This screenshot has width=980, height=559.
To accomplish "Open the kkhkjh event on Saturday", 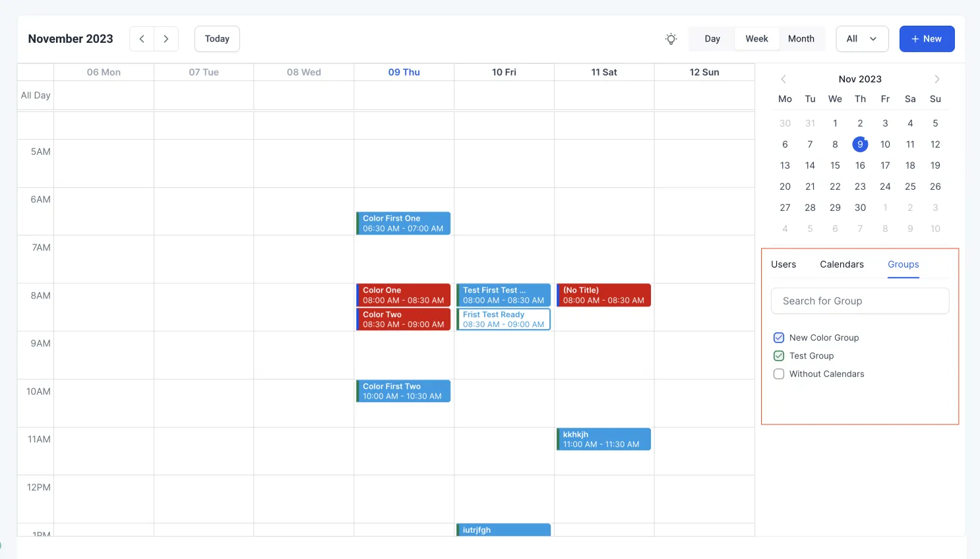I will pos(603,440).
